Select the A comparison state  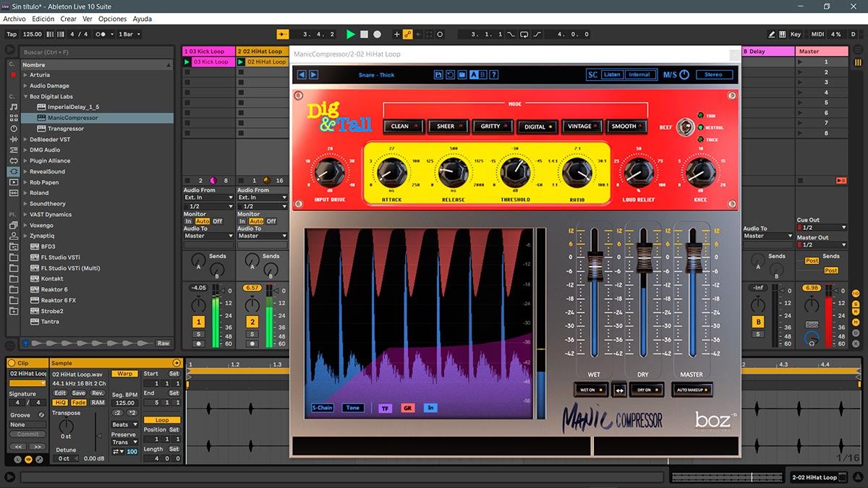click(474, 74)
